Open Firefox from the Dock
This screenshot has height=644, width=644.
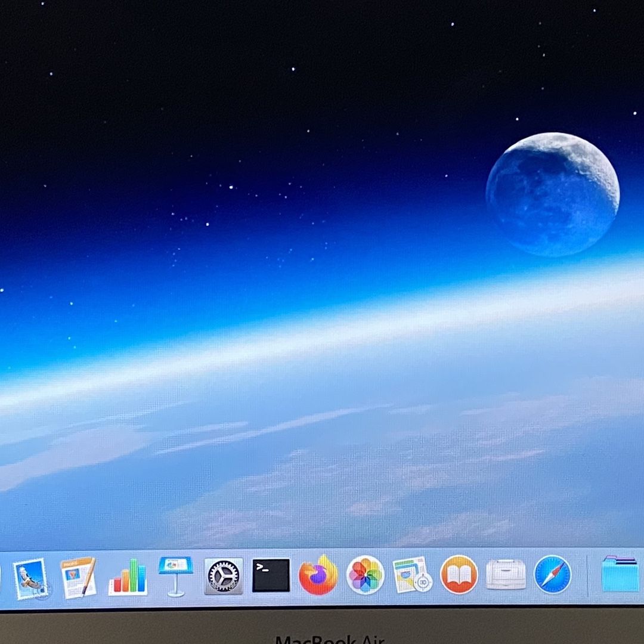[318, 575]
